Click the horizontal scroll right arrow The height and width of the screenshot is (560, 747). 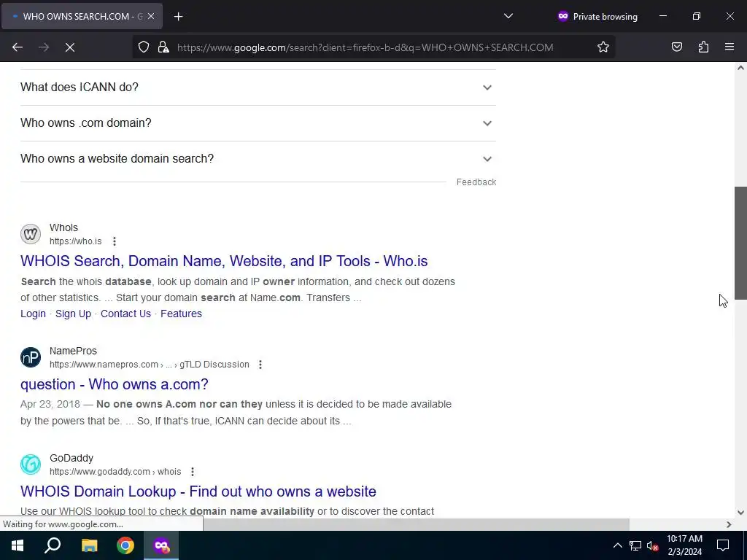729,524
